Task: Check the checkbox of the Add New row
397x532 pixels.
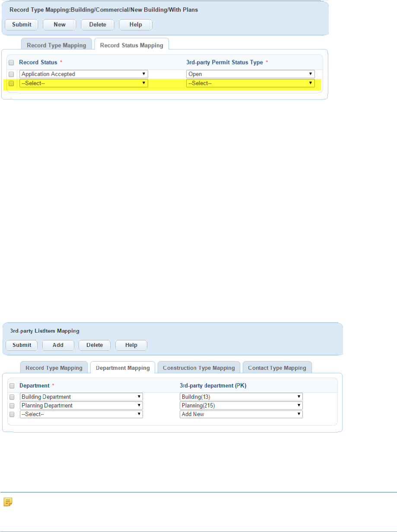Action: coord(12,414)
